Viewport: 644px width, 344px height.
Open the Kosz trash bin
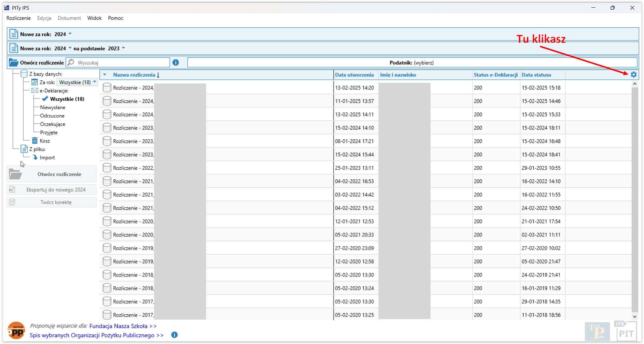tap(44, 141)
